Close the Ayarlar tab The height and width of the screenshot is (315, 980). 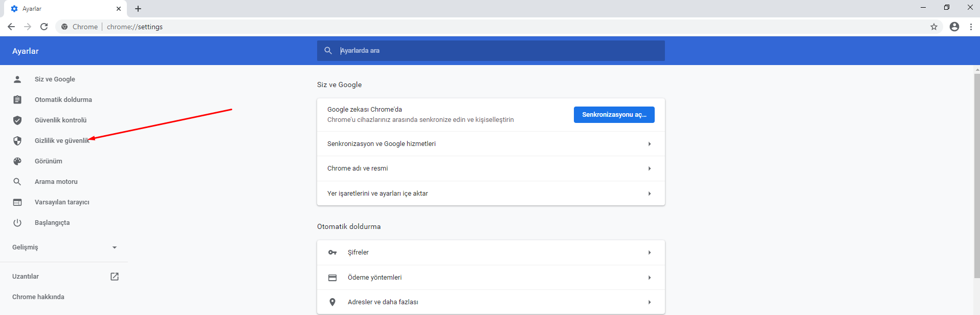pyautogui.click(x=119, y=9)
